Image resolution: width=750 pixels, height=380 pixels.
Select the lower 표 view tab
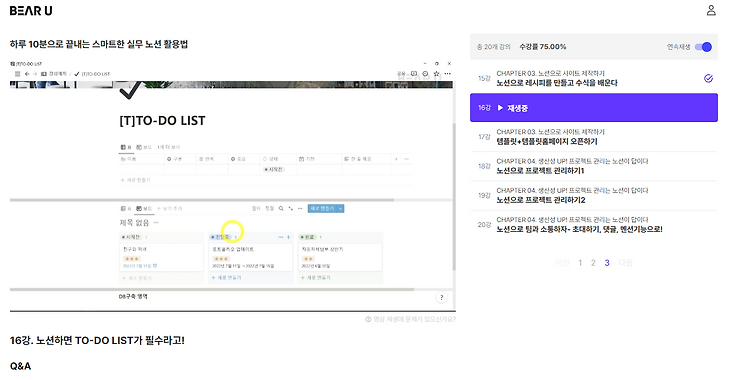tap(126, 209)
